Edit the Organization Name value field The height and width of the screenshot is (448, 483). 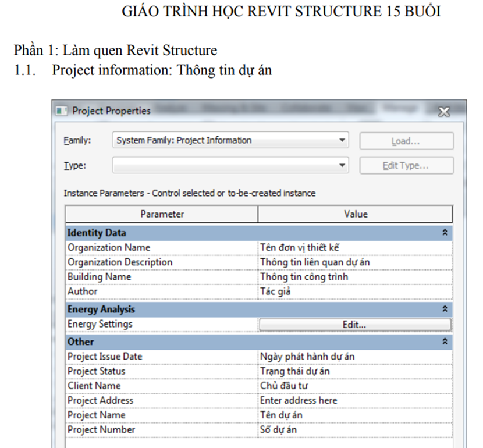click(355, 247)
